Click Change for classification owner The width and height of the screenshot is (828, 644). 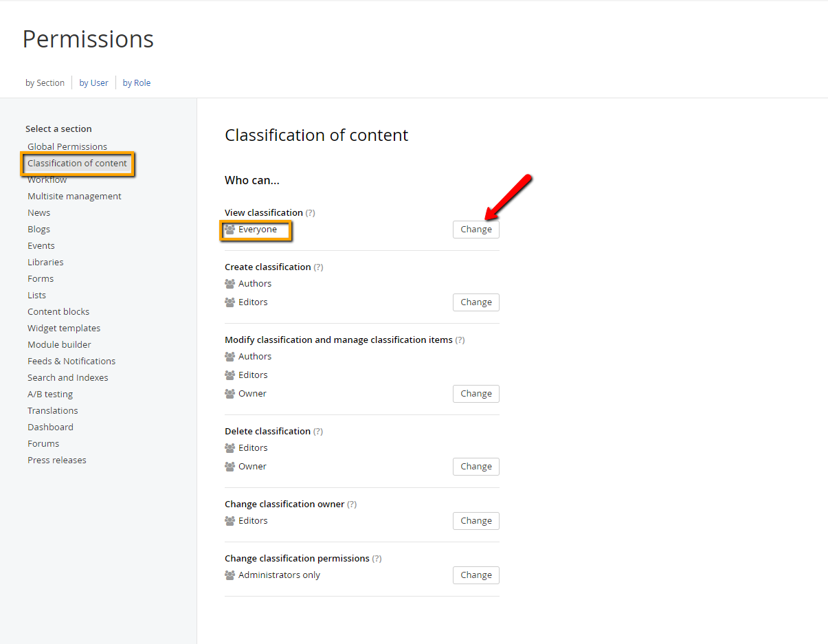click(476, 521)
